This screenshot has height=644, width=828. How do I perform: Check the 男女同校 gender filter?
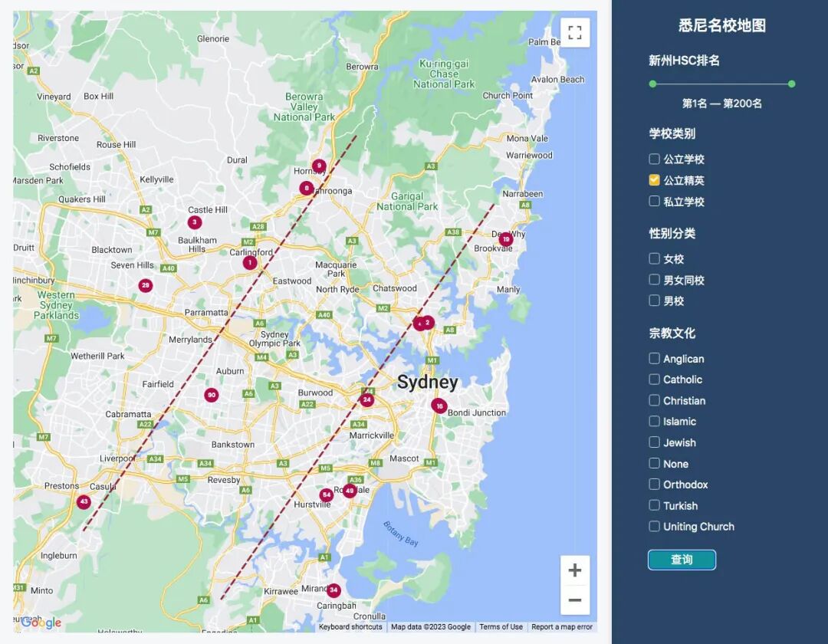pyautogui.click(x=654, y=280)
